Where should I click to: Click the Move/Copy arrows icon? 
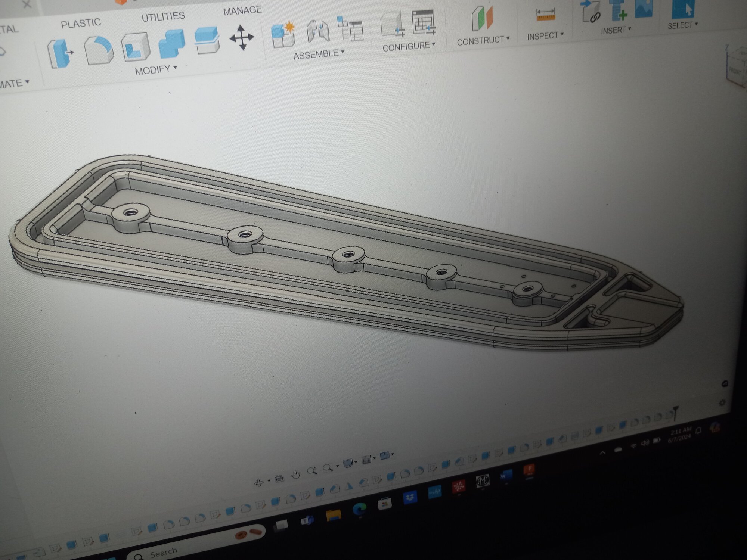tap(242, 38)
